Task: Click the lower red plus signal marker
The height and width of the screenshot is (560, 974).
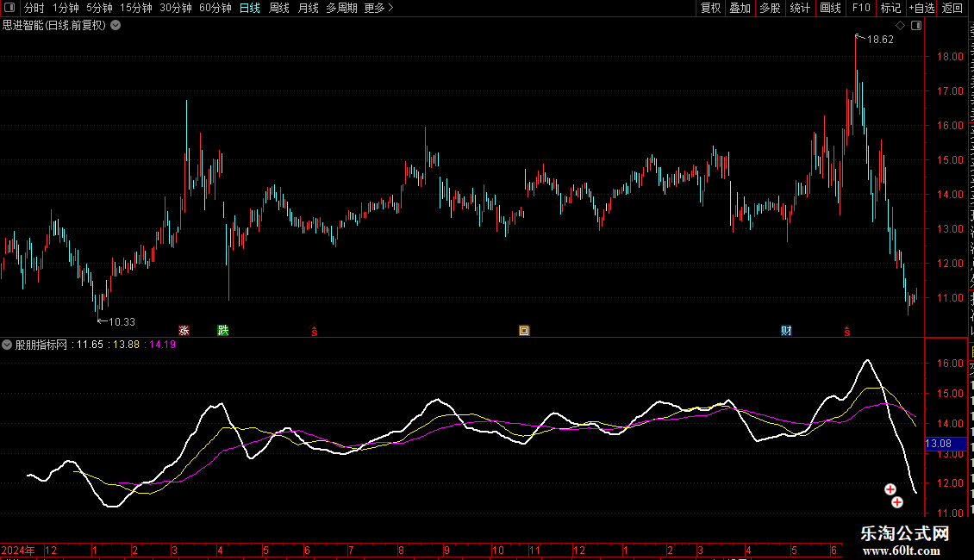Action: (897, 502)
